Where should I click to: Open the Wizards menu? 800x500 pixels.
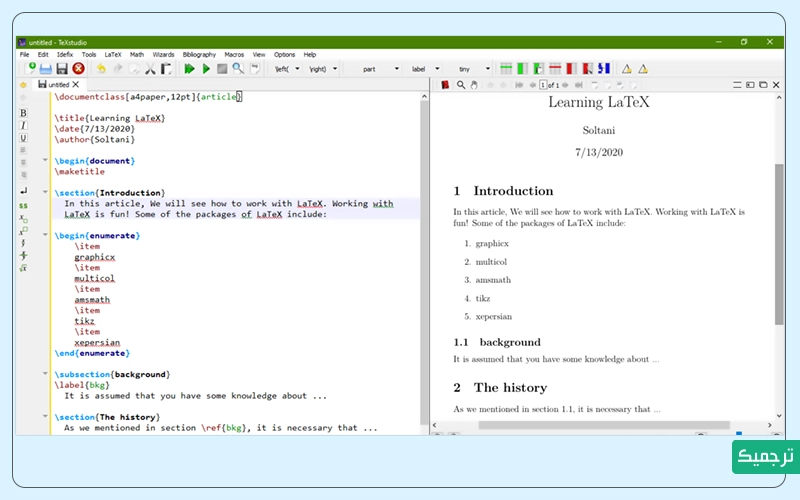click(x=163, y=54)
